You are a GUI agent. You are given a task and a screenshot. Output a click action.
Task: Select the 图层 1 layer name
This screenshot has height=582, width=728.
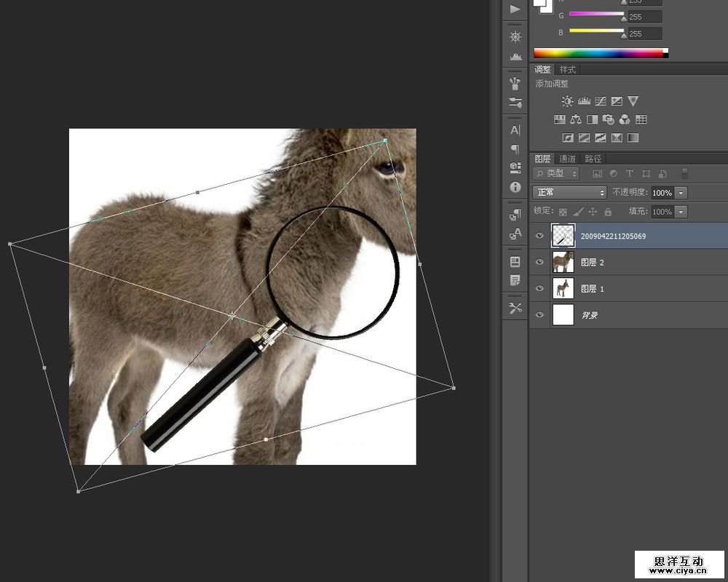[x=593, y=290]
